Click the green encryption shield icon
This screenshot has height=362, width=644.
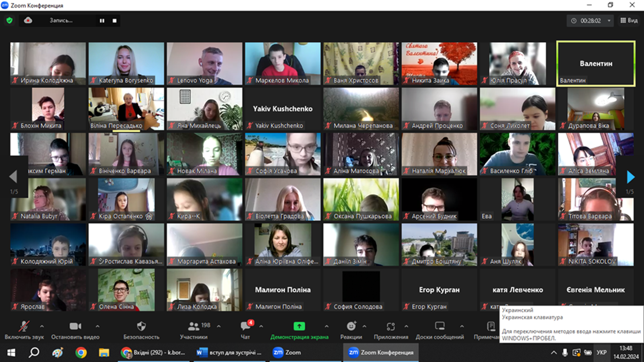tap(10, 20)
